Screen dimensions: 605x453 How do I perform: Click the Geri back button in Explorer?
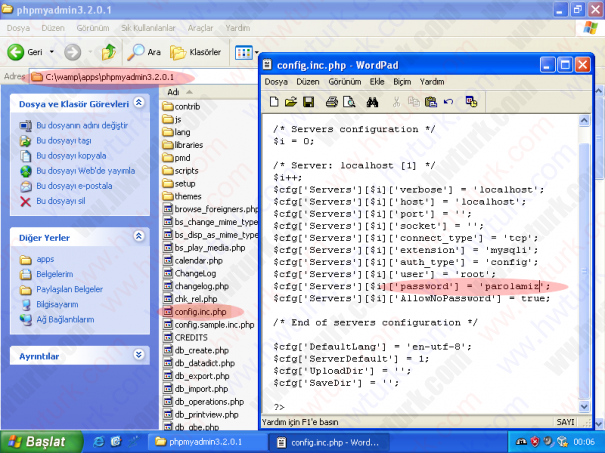(x=25, y=52)
